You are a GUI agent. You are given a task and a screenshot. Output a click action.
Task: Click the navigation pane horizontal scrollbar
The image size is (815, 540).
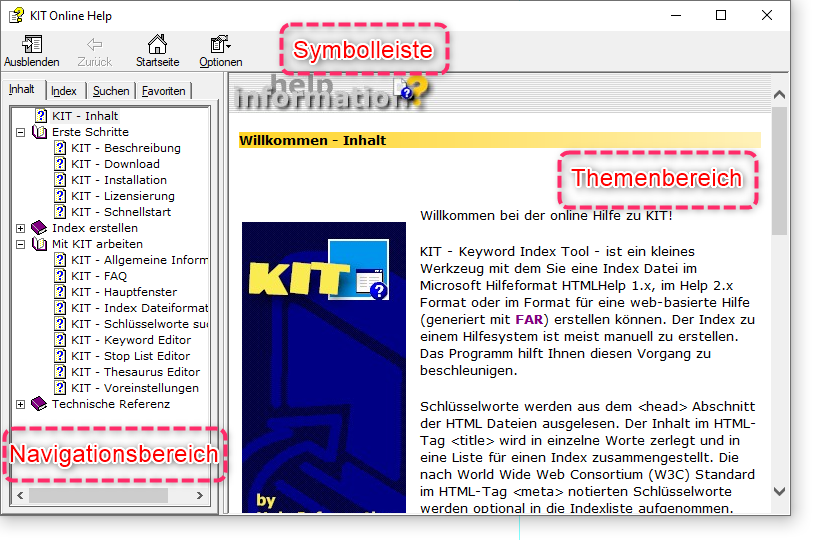pos(110,495)
